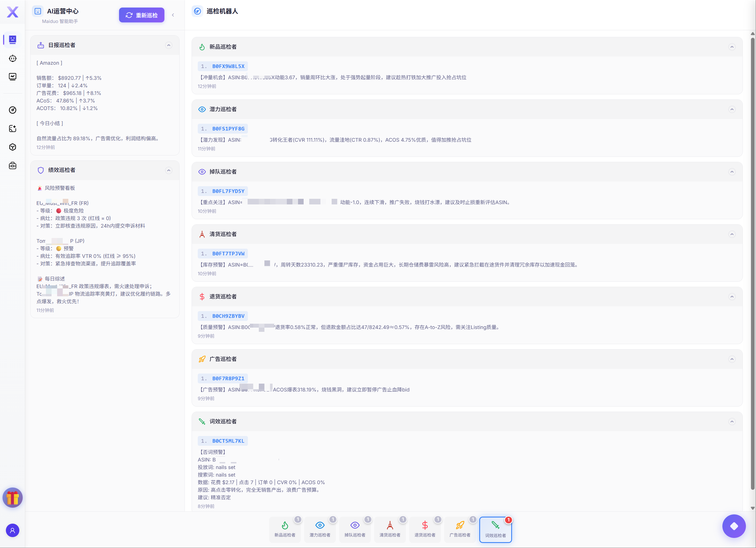Open the cube package sidebar icon
The width and height of the screenshot is (756, 548).
(x=12, y=147)
